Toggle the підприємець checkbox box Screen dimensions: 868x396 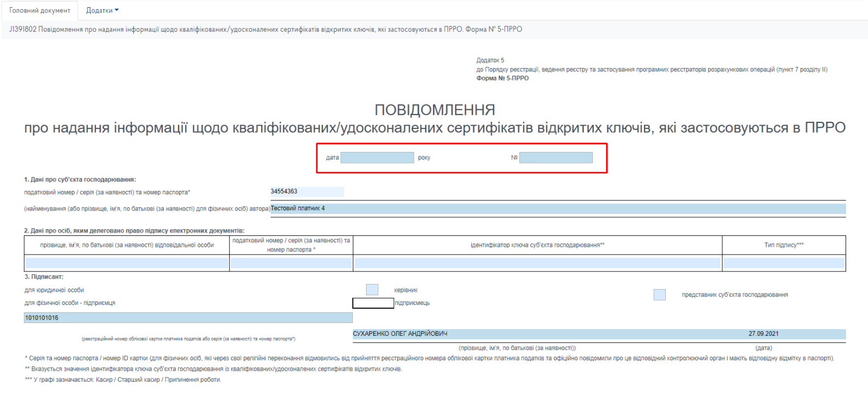pos(373,303)
